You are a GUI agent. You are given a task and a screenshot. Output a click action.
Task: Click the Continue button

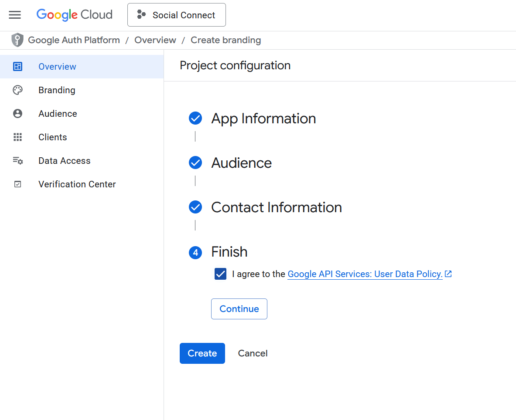click(x=239, y=309)
